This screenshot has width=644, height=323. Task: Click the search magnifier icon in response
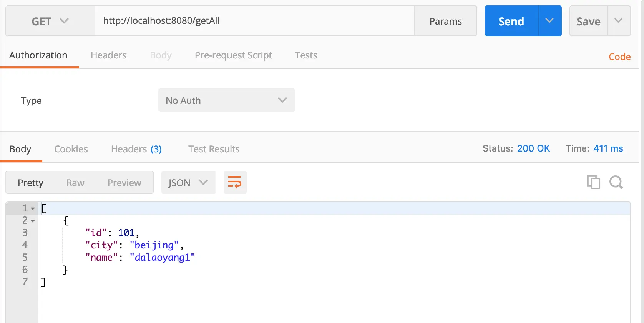coord(616,182)
